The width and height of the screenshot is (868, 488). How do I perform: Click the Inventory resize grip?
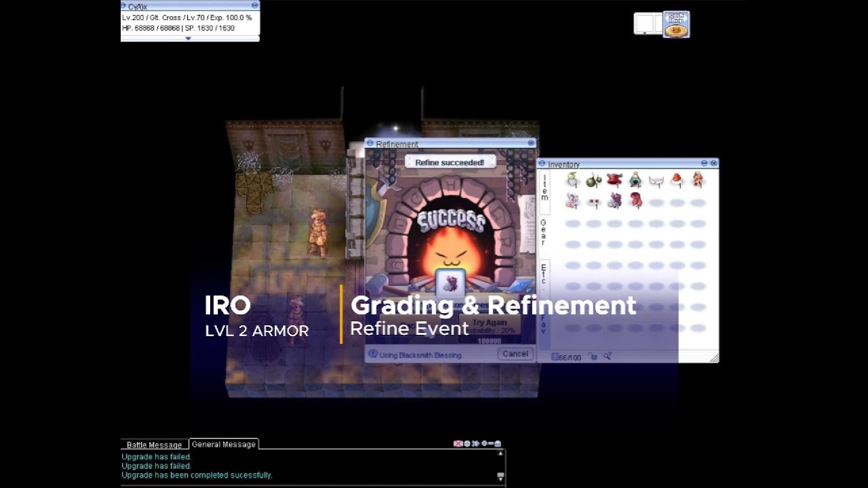[x=714, y=358]
